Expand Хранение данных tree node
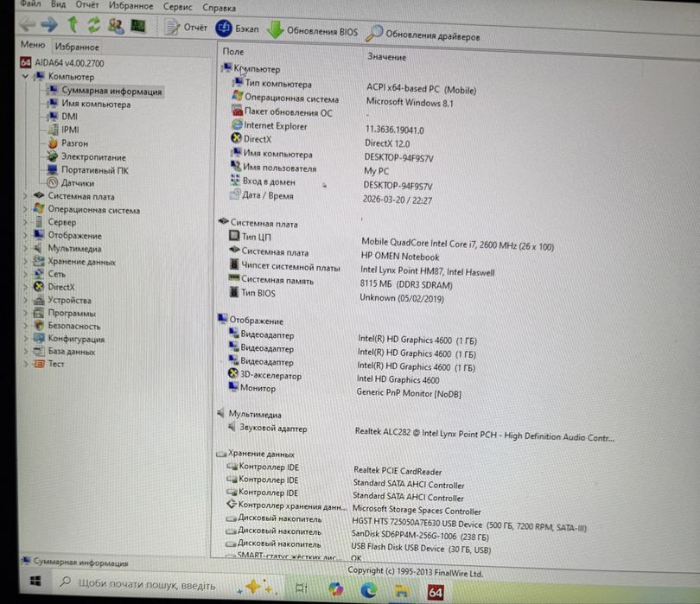700x604 pixels. (25, 261)
